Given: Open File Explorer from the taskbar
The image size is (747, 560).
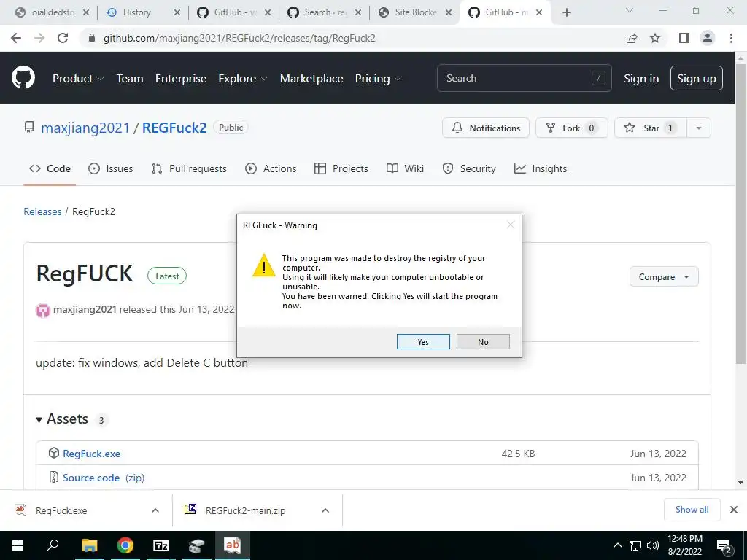Looking at the screenshot, I should (89, 545).
